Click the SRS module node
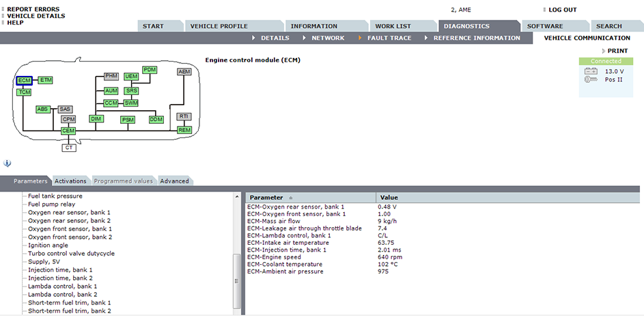 pos(131,91)
